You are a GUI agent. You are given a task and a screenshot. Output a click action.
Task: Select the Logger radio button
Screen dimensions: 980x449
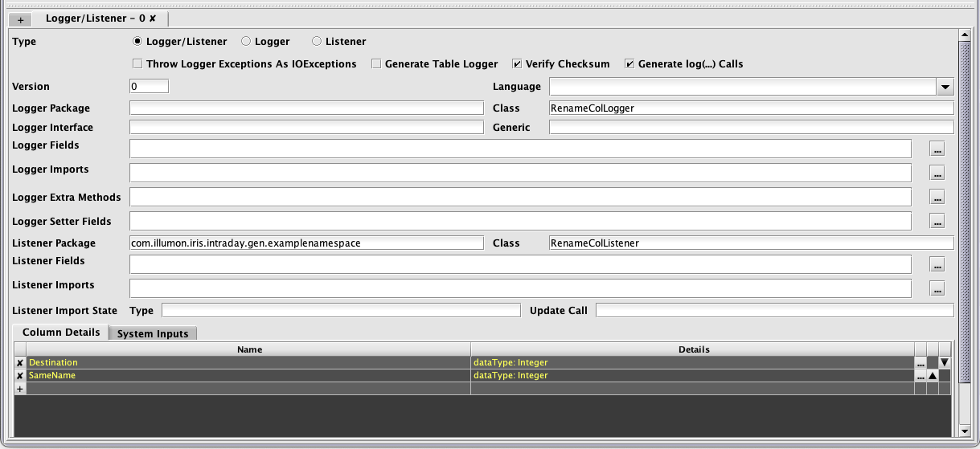[x=247, y=42]
